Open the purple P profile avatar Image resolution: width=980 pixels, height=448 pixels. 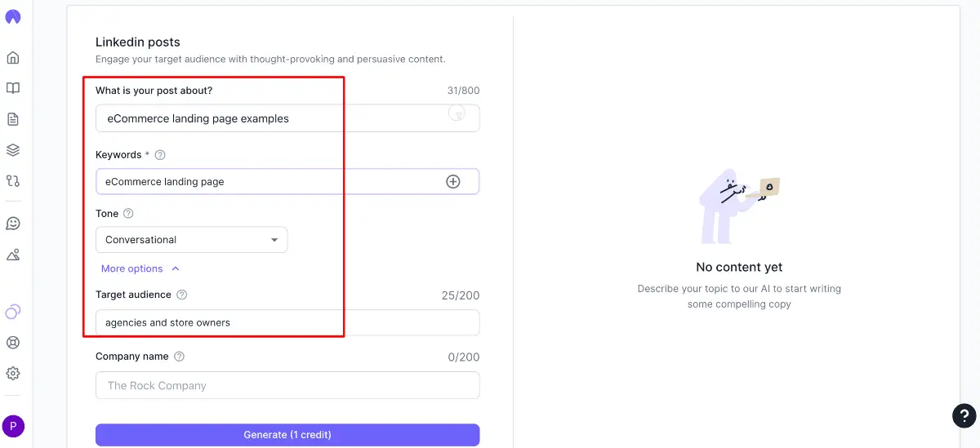pyautogui.click(x=13, y=426)
